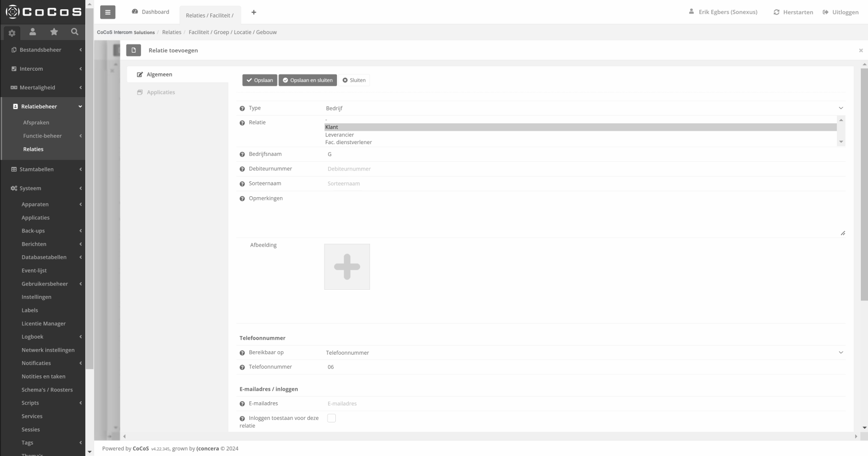
Task: Click the help icon beside Debiteurnummer
Action: pos(242,169)
